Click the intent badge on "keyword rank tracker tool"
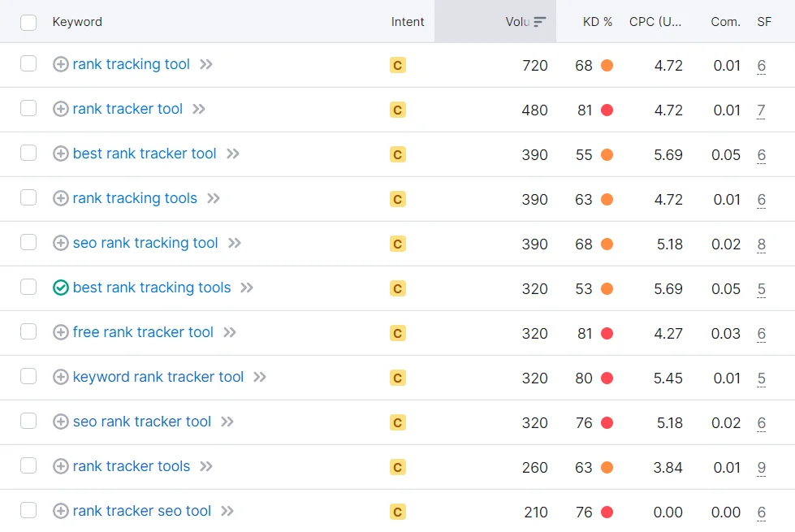The height and width of the screenshot is (532, 795). tap(397, 377)
